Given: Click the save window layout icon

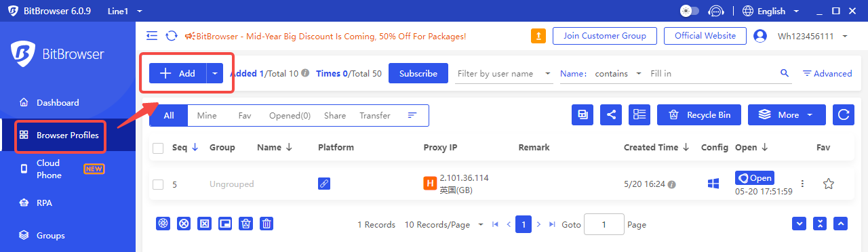Looking at the screenshot, I should [x=583, y=114].
